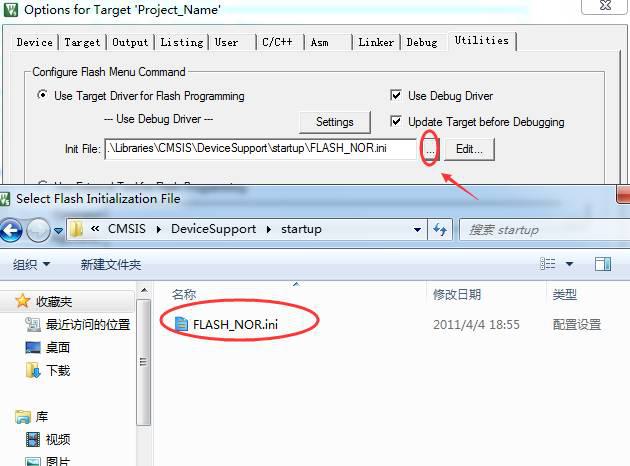Click the Settings button
The width and height of the screenshot is (630, 466).
(x=335, y=122)
